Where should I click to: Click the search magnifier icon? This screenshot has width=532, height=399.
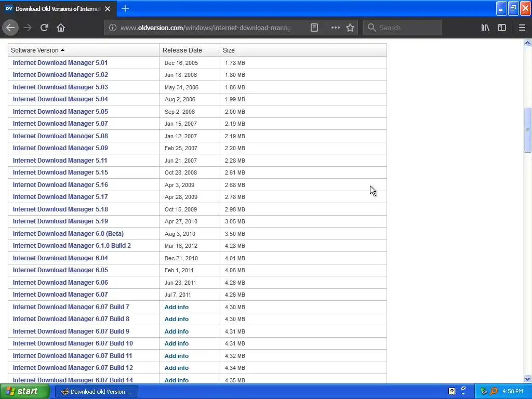(372, 28)
